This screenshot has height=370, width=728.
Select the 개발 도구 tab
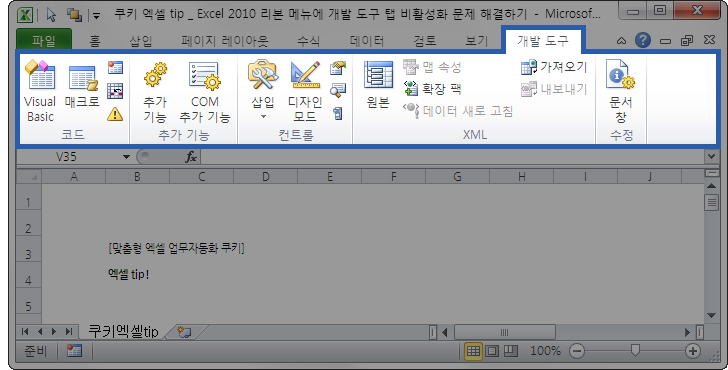[543, 41]
